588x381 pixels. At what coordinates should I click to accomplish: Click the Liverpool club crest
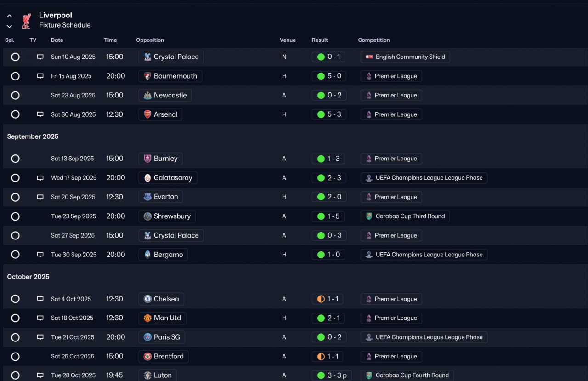click(x=26, y=21)
